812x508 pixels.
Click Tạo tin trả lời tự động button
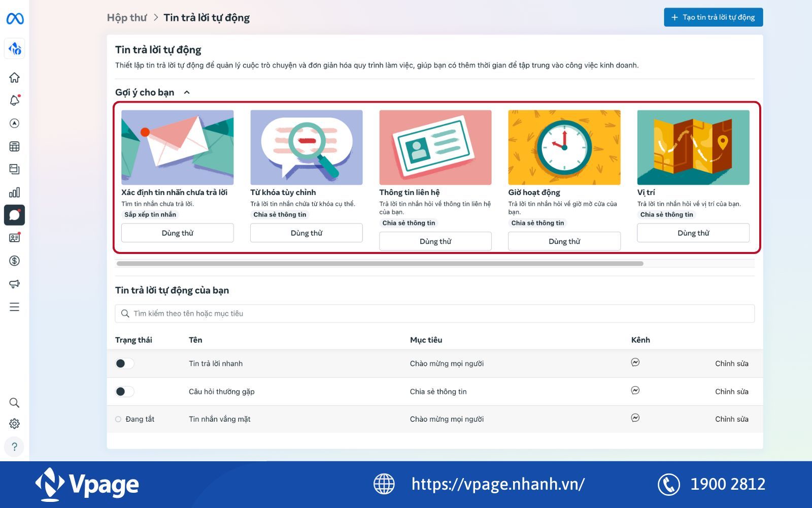713,17
